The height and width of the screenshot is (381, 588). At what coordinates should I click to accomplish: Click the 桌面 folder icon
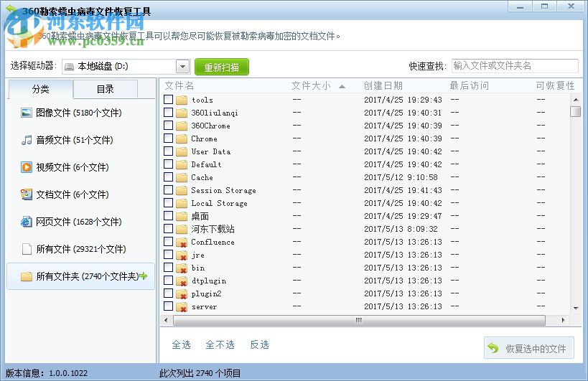182,216
